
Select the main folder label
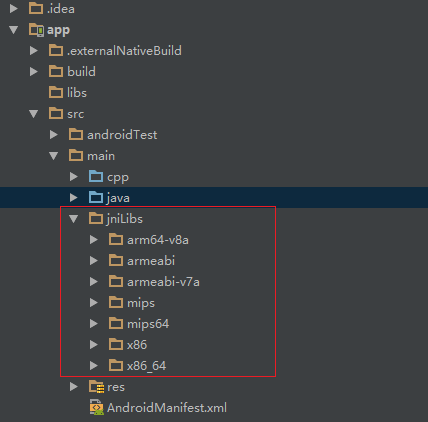(101, 156)
